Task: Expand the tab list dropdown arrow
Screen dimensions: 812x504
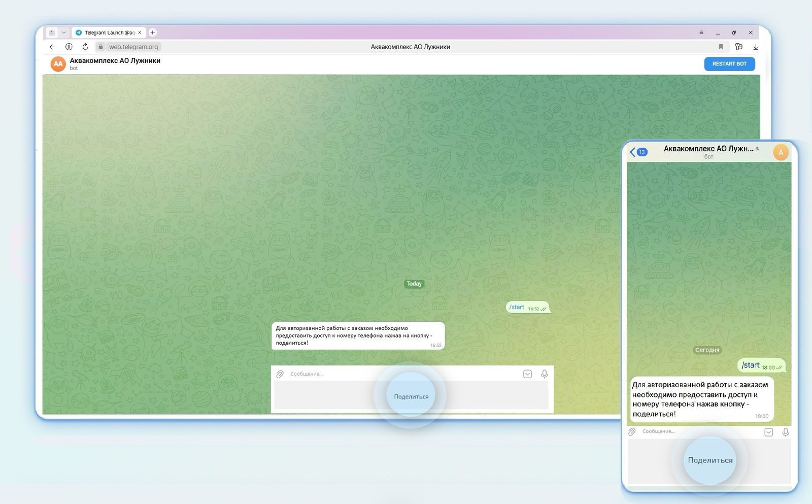Action: (63, 32)
